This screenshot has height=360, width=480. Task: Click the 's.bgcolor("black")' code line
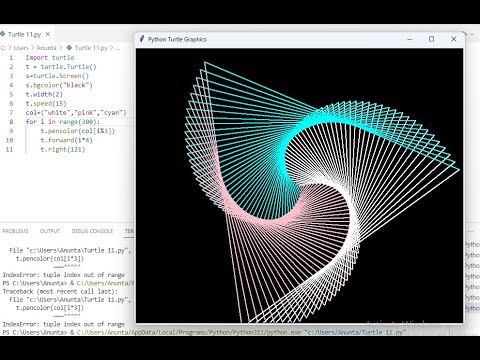click(x=59, y=85)
